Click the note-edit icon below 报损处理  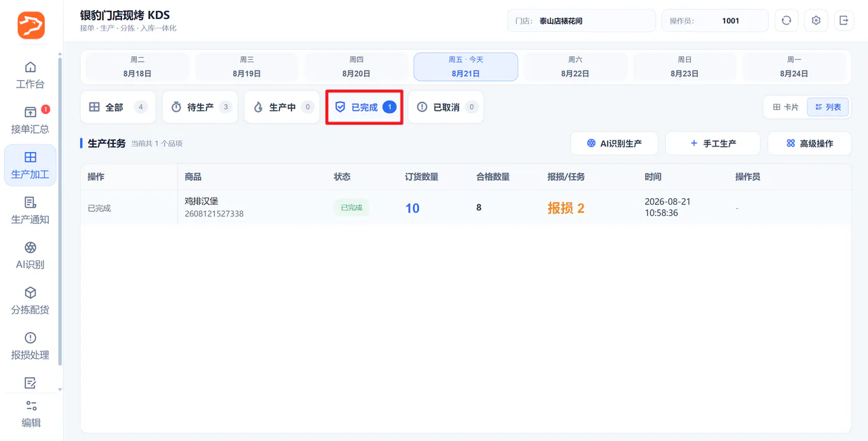(31, 383)
